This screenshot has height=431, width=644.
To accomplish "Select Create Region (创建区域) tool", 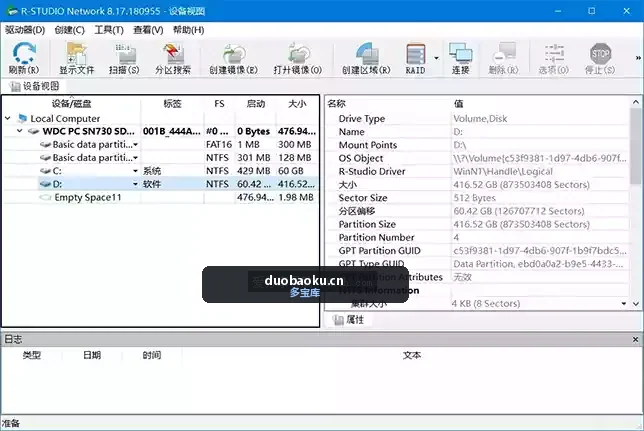I will 366,58.
